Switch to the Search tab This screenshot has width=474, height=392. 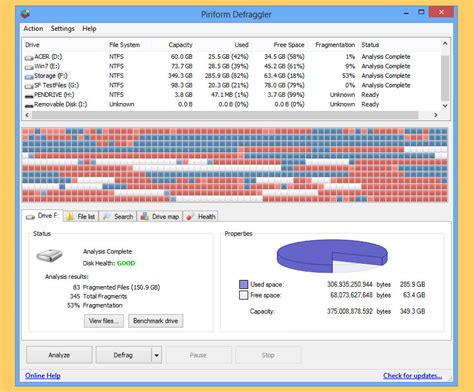(118, 216)
